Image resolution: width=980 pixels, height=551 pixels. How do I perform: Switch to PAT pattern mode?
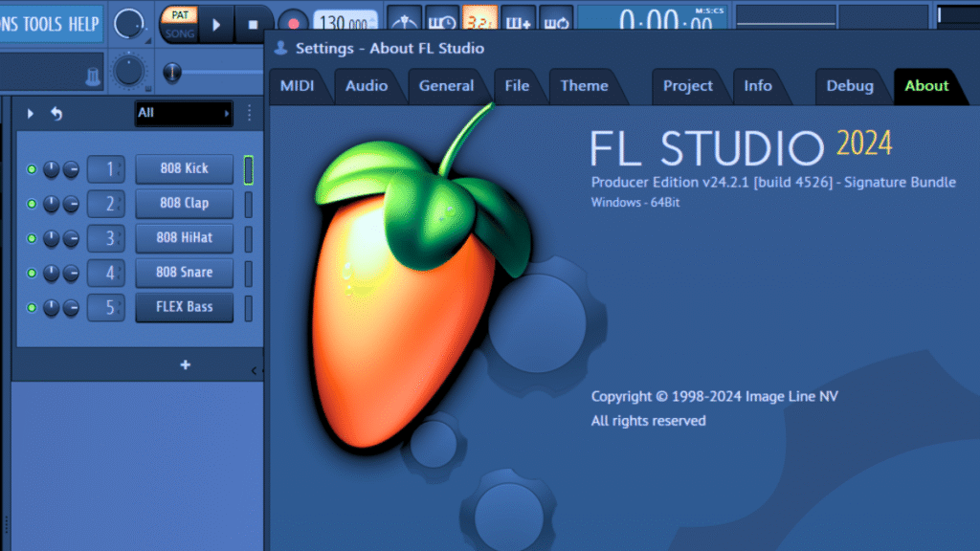(180, 15)
